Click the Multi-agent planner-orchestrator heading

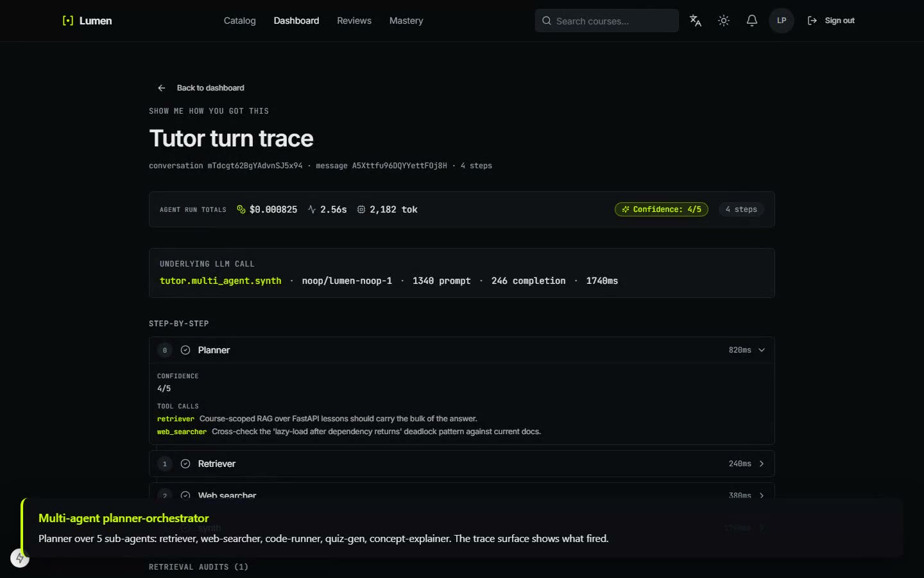124,518
